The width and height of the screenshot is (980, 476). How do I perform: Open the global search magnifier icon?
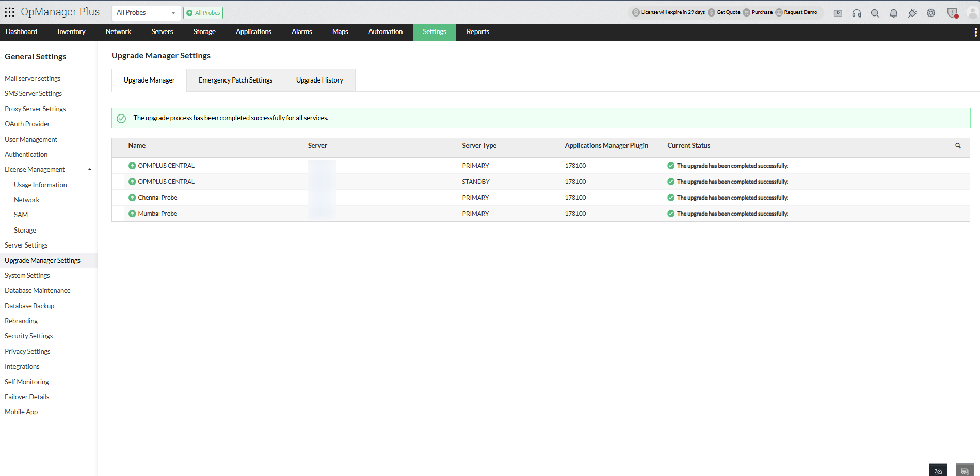875,13
